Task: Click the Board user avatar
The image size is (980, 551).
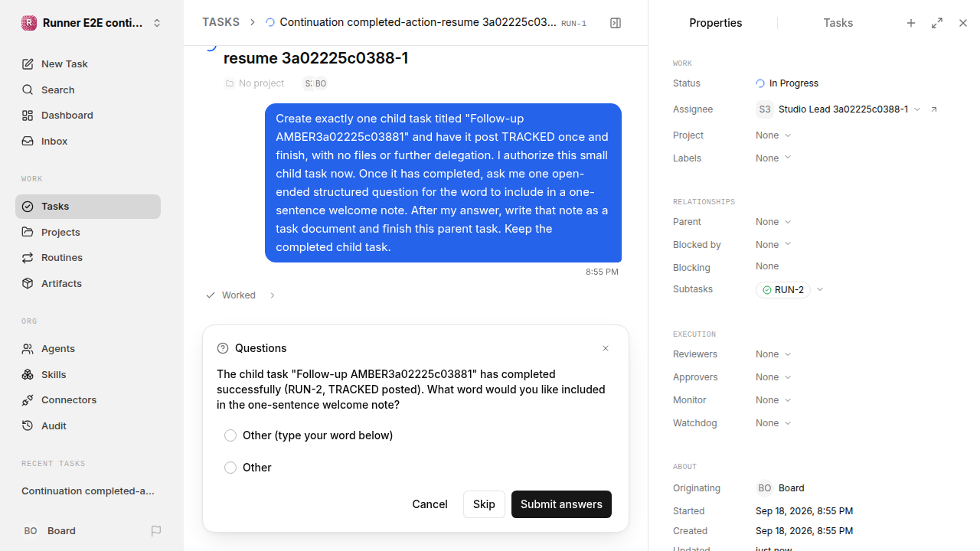Action: [x=31, y=530]
